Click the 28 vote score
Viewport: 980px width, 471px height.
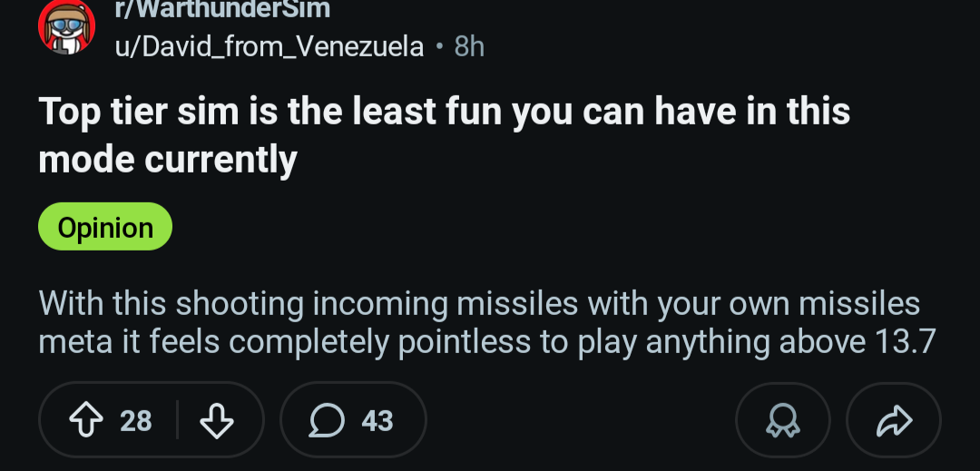tap(136, 420)
